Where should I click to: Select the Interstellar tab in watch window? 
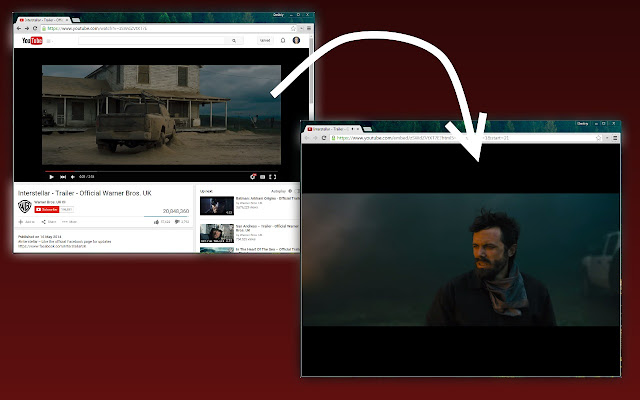coord(44,20)
